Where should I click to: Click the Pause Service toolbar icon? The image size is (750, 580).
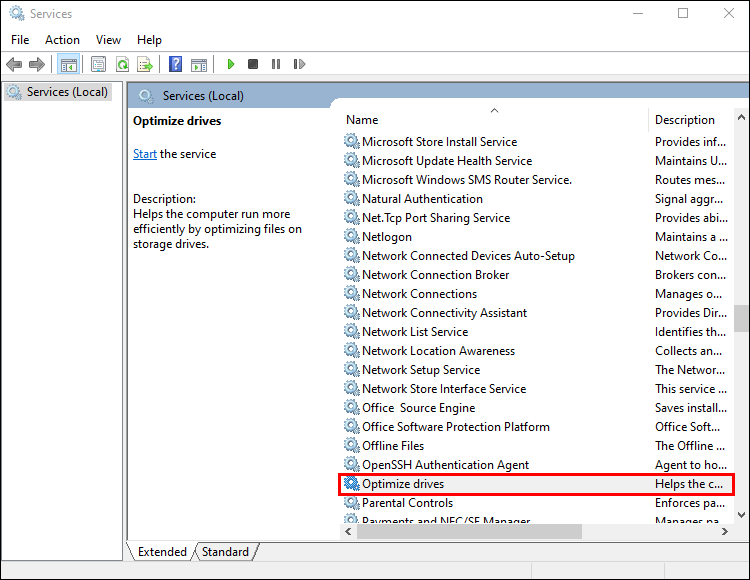click(276, 64)
